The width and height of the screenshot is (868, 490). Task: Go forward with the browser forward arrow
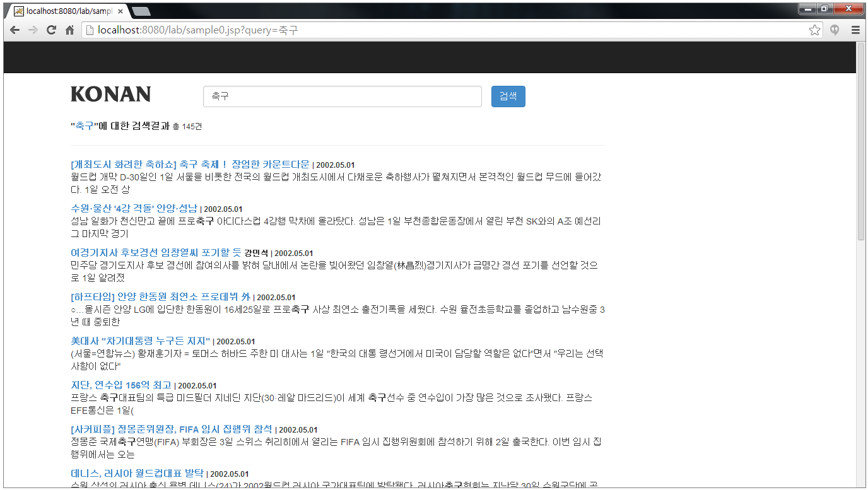click(33, 30)
